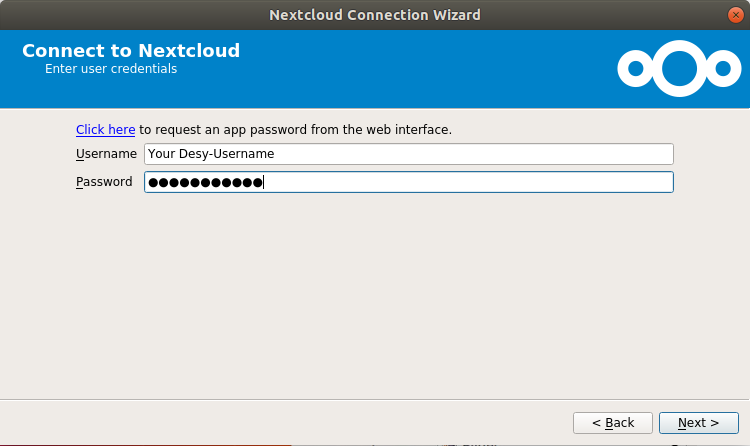750x446 pixels.
Task: Click the Username label
Action: (x=106, y=154)
